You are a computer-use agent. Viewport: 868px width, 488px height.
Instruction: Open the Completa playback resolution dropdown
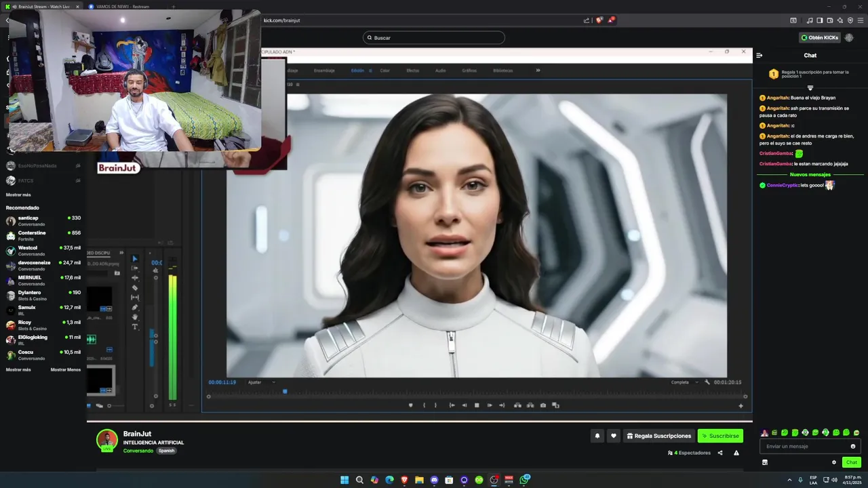pyautogui.click(x=684, y=382)
